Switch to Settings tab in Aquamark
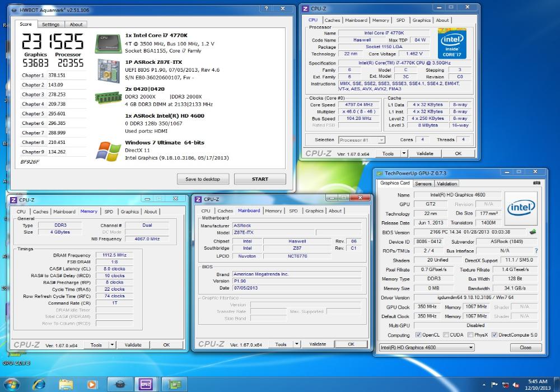 51,24
